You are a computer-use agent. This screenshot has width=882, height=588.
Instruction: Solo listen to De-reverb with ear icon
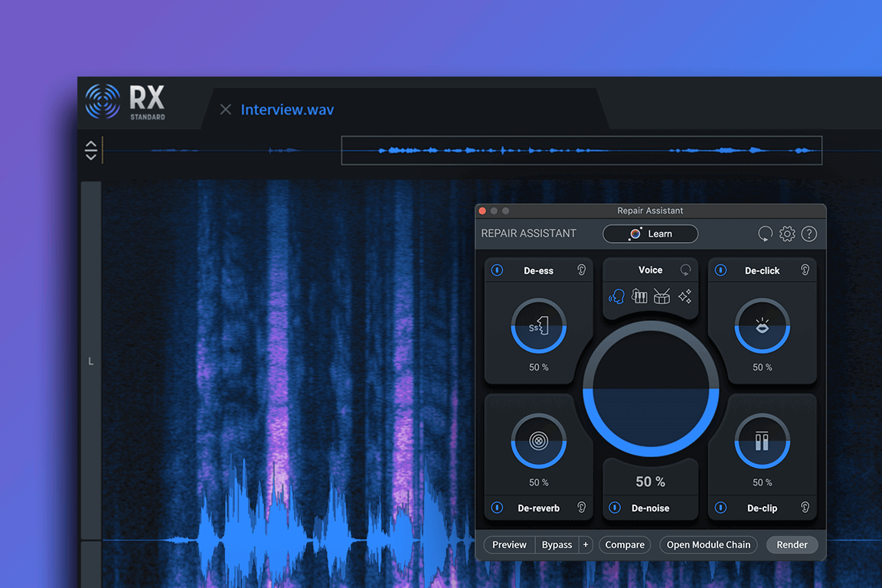581,508
